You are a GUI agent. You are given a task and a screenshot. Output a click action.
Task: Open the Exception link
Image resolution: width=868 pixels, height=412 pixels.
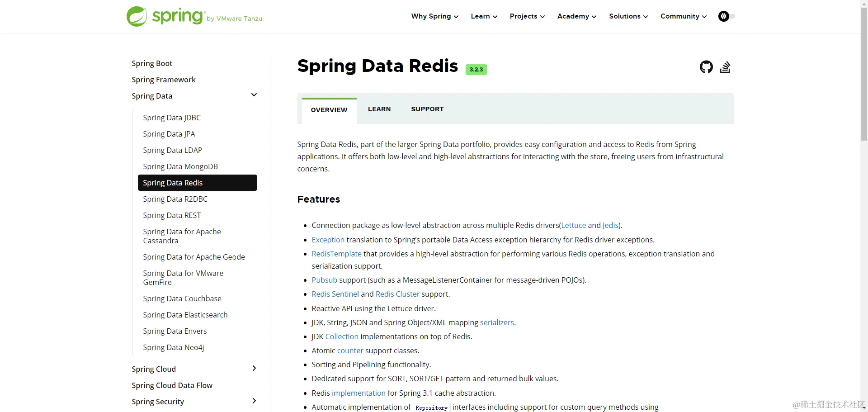328,240
